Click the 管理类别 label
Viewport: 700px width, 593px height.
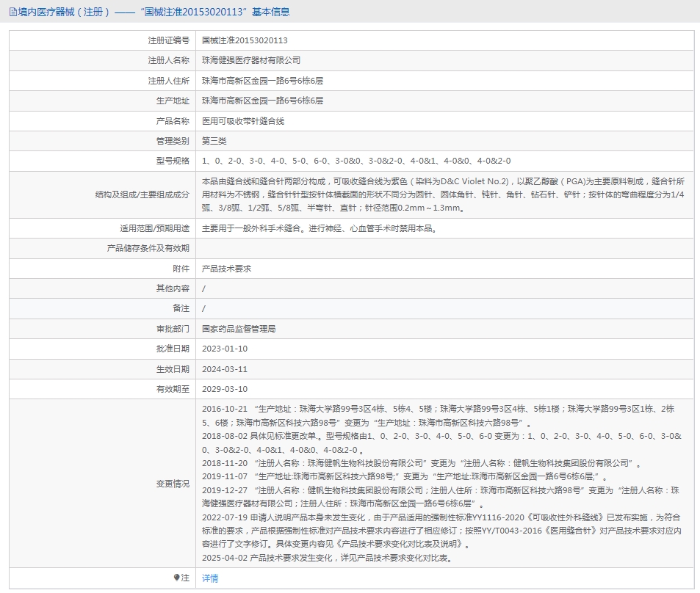pyautogui.click(x=173, y=141)
